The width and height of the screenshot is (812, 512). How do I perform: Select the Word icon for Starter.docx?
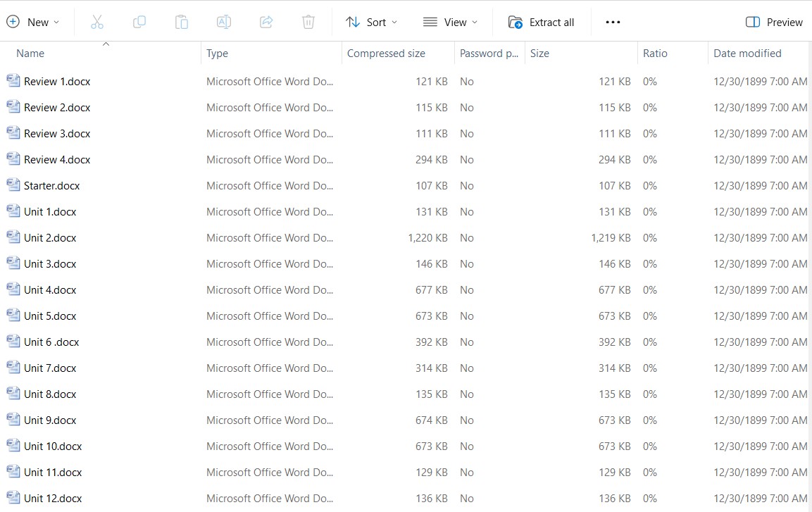pos(13,185)
